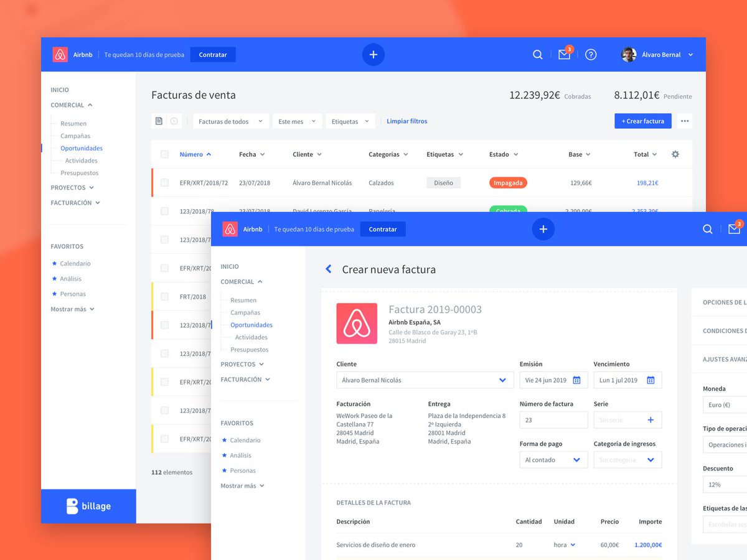Open the help question mark icon
Screen dimensions: 747x560
point(591,55)
